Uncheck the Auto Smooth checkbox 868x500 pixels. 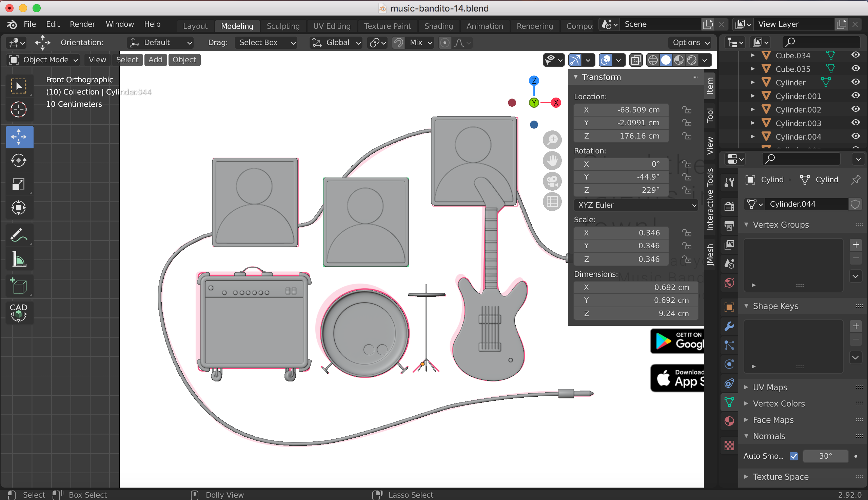[x=793, y=456]
